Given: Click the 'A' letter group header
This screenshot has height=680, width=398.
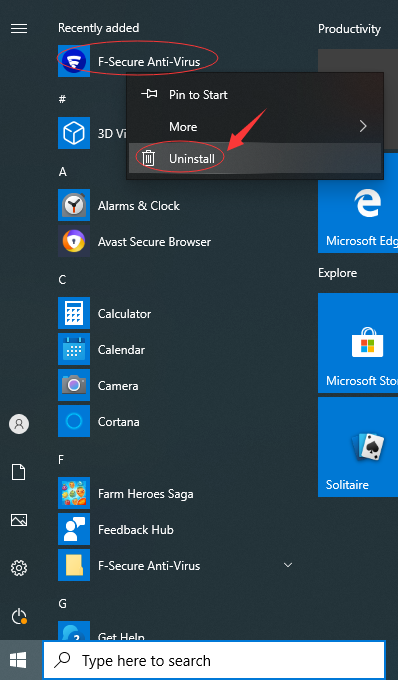Looking at the screenshot, I should 62,172.
